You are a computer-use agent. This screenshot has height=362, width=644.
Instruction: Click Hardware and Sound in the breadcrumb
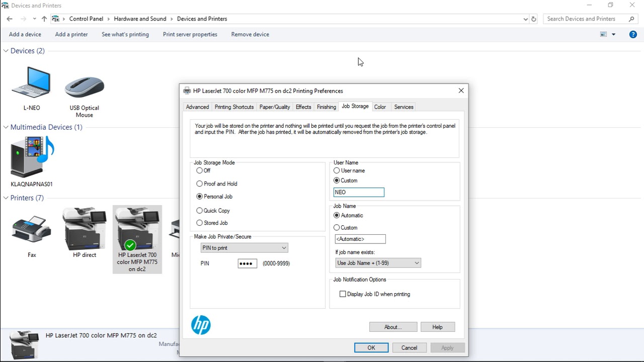(x=140, y=19)
